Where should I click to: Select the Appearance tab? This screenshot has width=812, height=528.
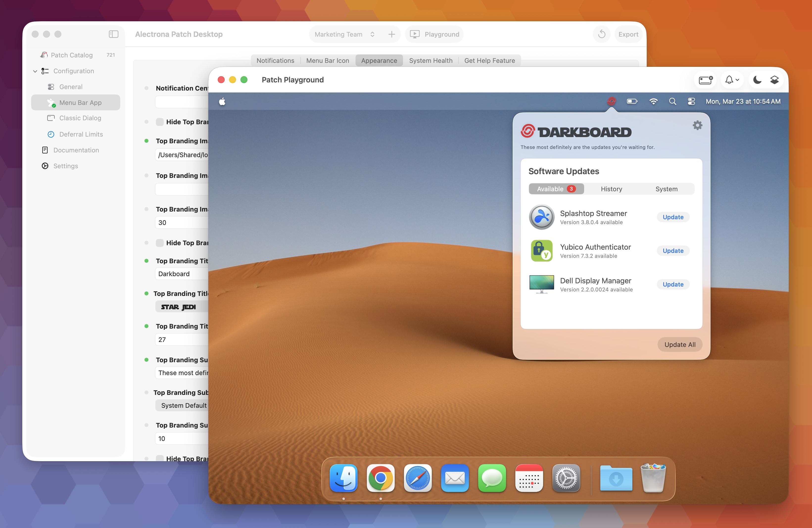coord(379,60)
